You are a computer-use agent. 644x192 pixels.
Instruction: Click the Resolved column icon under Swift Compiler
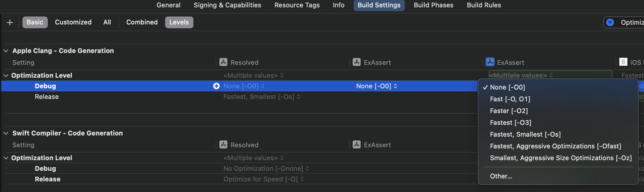223,145
